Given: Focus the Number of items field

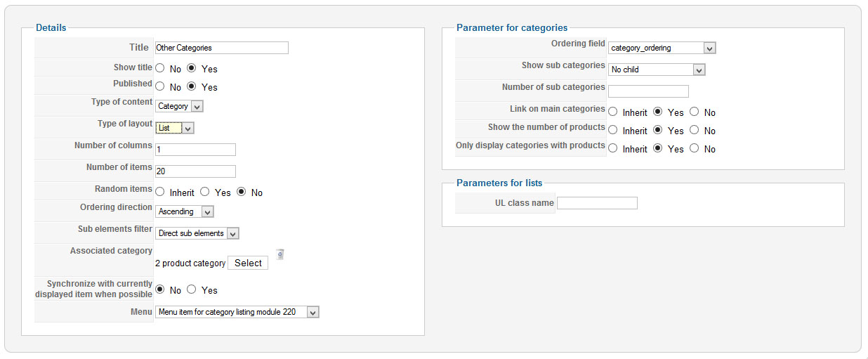Looking at the screenshot, I should [195, 171].
